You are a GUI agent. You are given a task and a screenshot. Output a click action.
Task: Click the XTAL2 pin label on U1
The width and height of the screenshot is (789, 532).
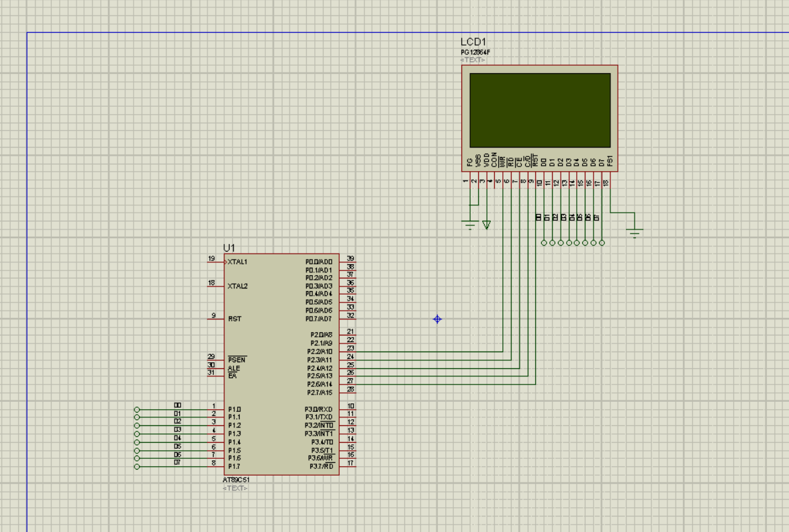pyautogui.click(x=238, y=286)
